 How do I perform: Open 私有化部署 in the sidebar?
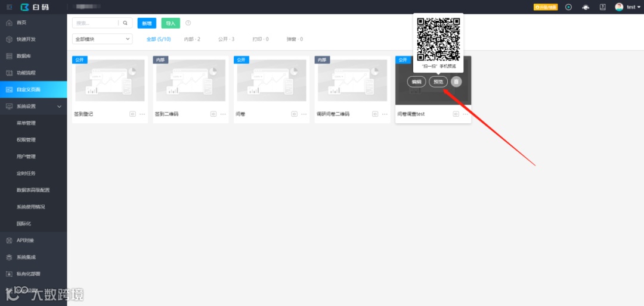point(33,274)
